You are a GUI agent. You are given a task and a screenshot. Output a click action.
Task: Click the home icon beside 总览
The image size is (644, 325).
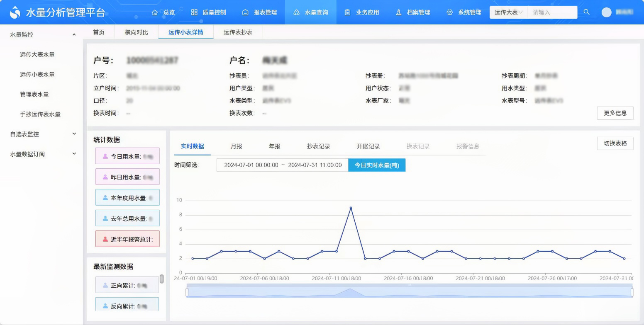[155, 12]
